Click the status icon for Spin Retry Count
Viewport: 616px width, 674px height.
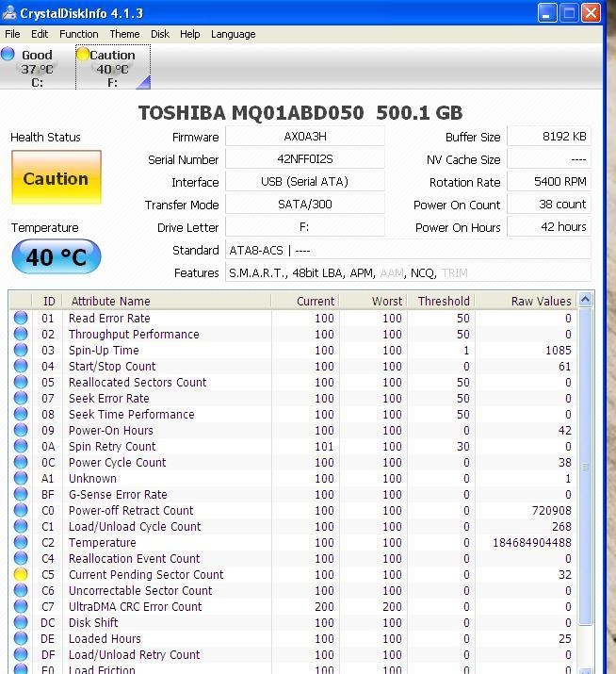(21, 446)
